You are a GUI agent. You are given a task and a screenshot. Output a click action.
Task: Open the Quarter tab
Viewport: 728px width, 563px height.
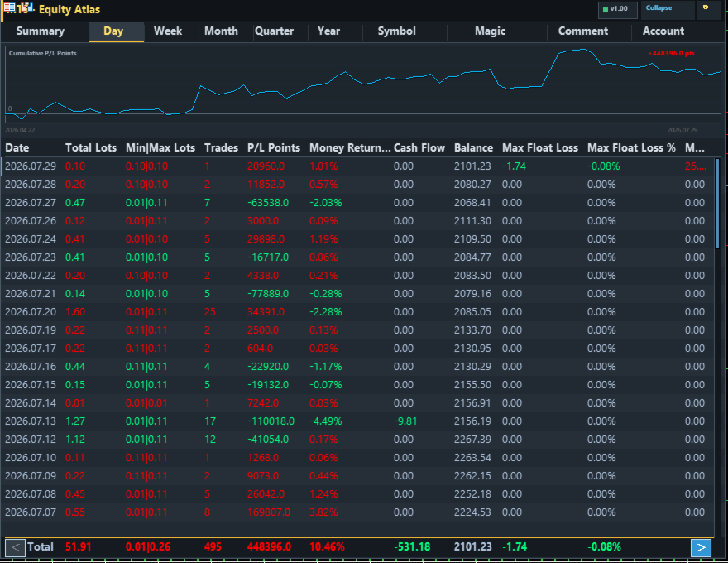[x=275, y=31]
